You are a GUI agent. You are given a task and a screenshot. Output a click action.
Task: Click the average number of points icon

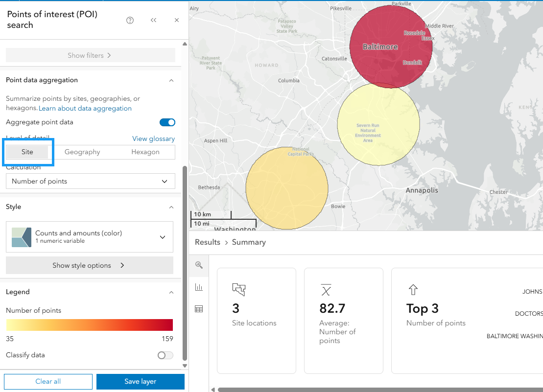tap(326, 290)
